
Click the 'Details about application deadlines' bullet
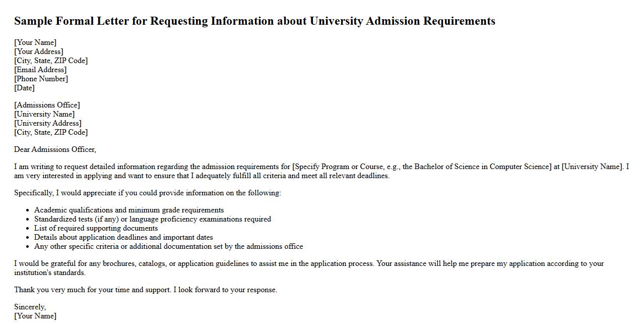123,237
